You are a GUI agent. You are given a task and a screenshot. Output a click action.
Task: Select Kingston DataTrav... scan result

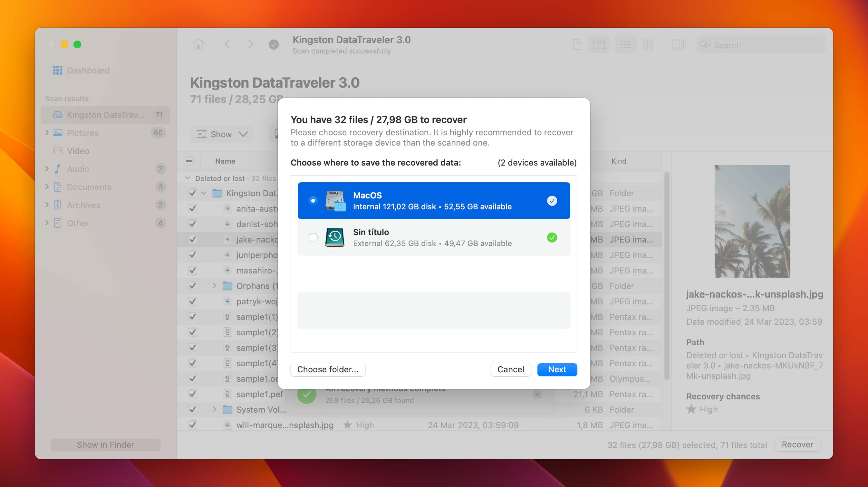click(x=105, y=115)
